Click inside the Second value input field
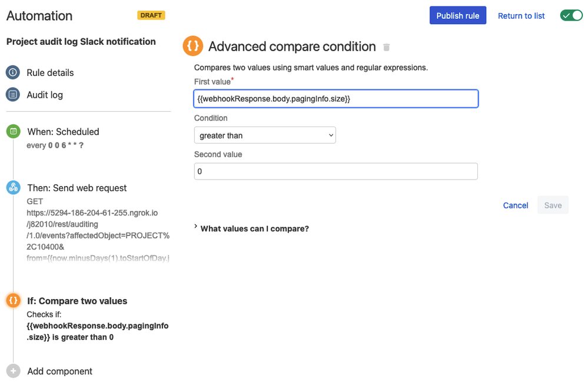588x392 pixels. pyautogui.click(x=335, y=171)
